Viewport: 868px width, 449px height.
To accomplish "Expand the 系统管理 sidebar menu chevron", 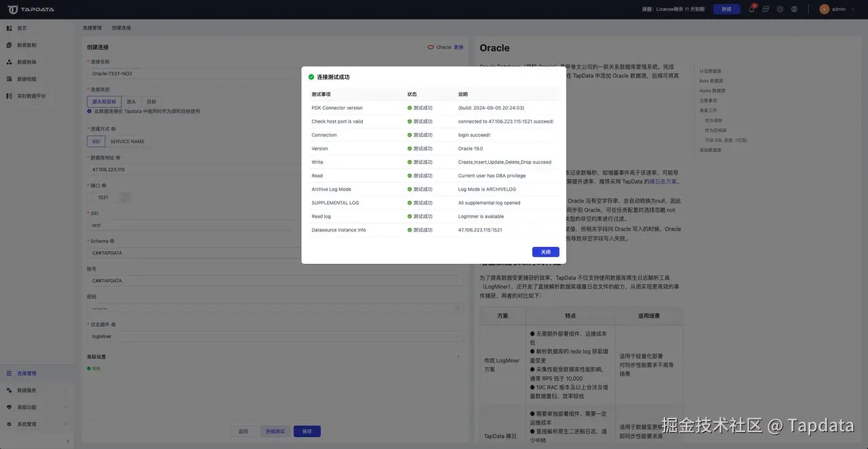I will tap(66, 425).
